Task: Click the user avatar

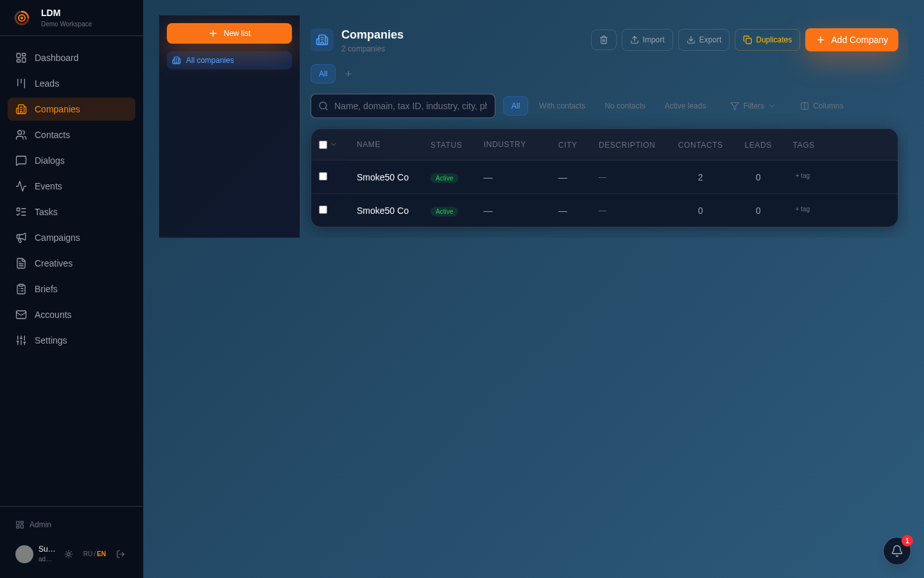Action: (24, 554)
